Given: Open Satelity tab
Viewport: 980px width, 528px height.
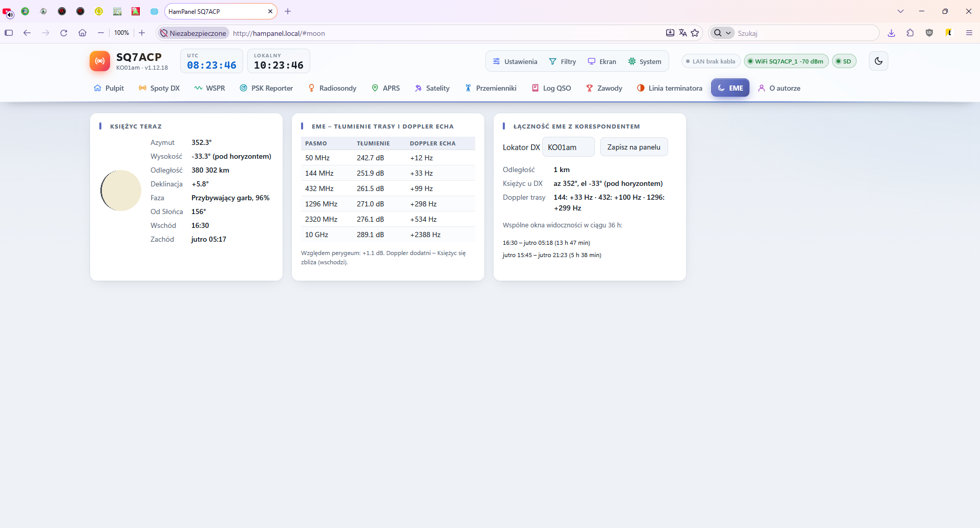Looking at the screenshot, I should pyautogui.click(x=432, y=88).
